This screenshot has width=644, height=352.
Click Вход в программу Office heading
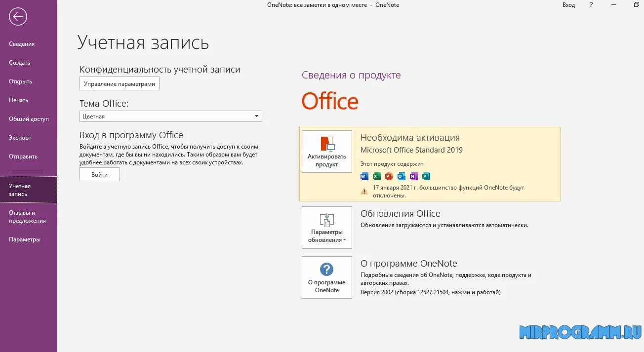131,135
